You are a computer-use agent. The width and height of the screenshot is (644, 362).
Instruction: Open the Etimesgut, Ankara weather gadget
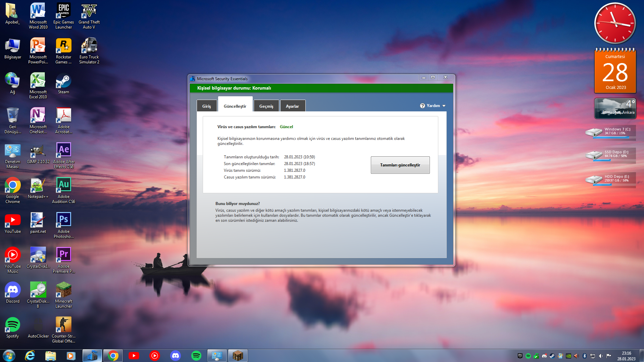point(615,108)
